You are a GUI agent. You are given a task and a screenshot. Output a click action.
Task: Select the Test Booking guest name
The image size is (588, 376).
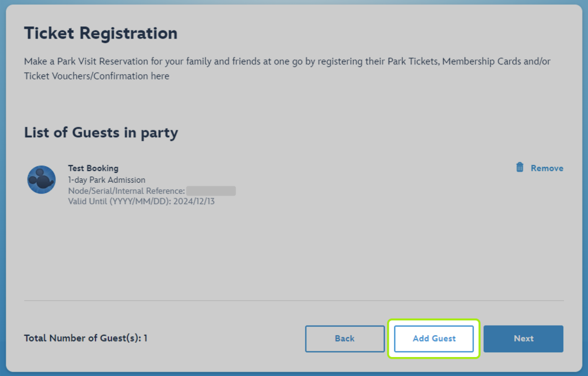click(x=93, y=168)
